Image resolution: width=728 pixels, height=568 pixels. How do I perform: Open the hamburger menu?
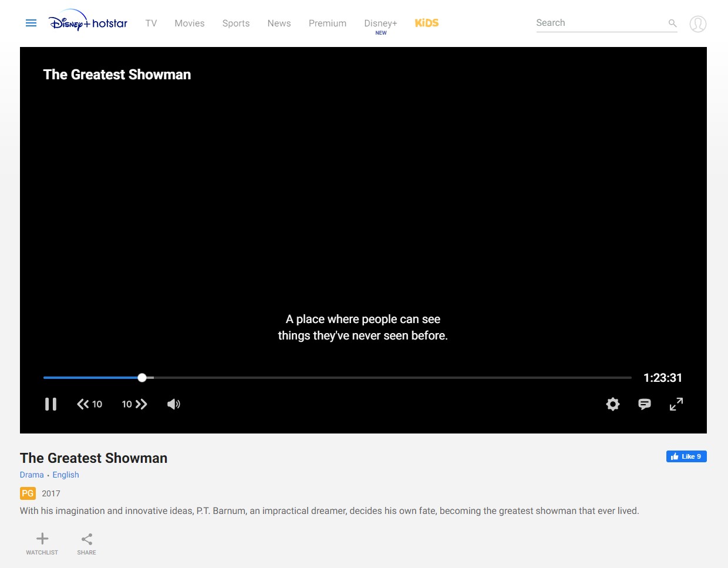tap(31, 23)
